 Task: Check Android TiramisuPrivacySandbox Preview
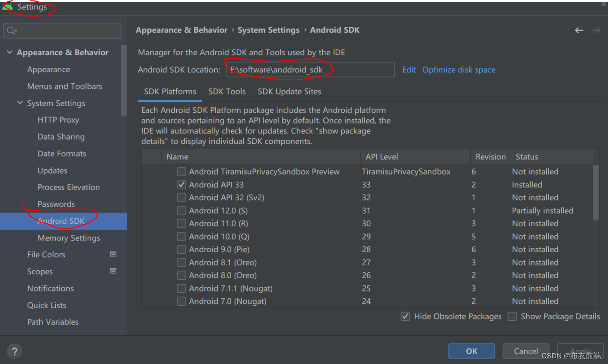point(181,172)
